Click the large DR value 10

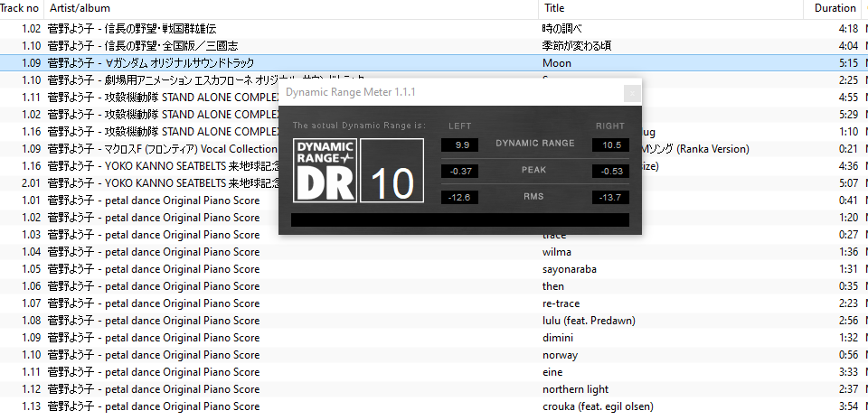point(392,170)
